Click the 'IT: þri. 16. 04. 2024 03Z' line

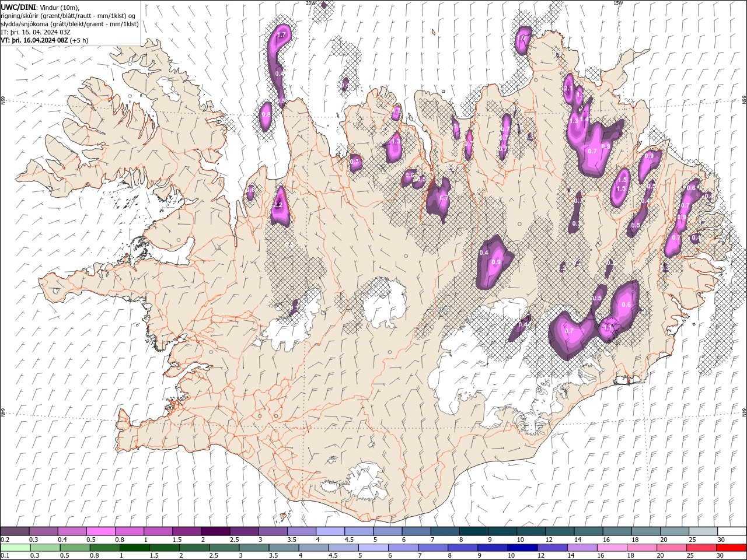click(36, 32)
